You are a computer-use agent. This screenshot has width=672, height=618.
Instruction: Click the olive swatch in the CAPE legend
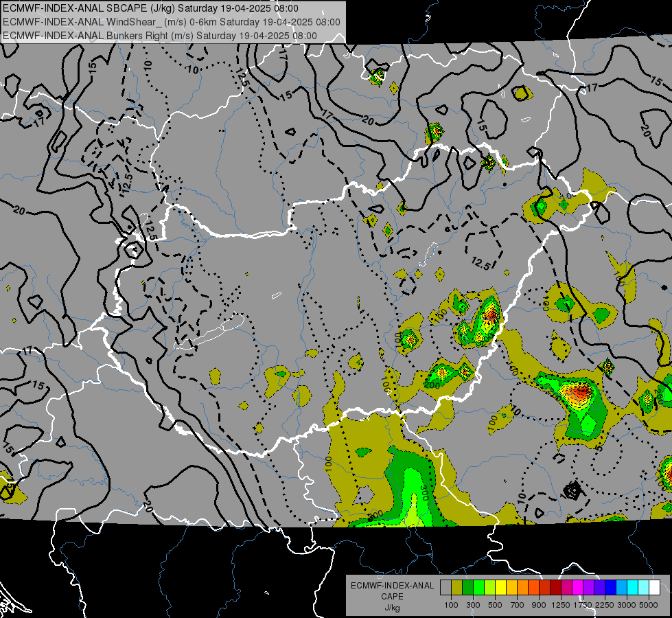click(x=457, y=588)
